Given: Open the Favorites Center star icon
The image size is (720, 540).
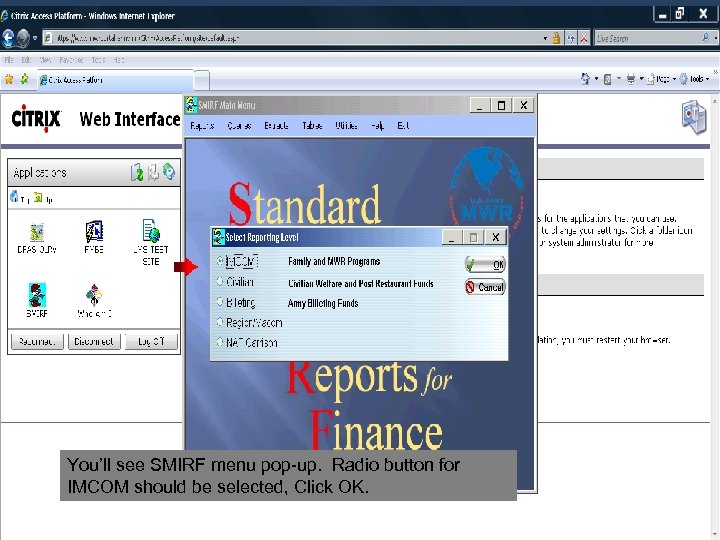Looking at the screenshot, I should (9, 79).
